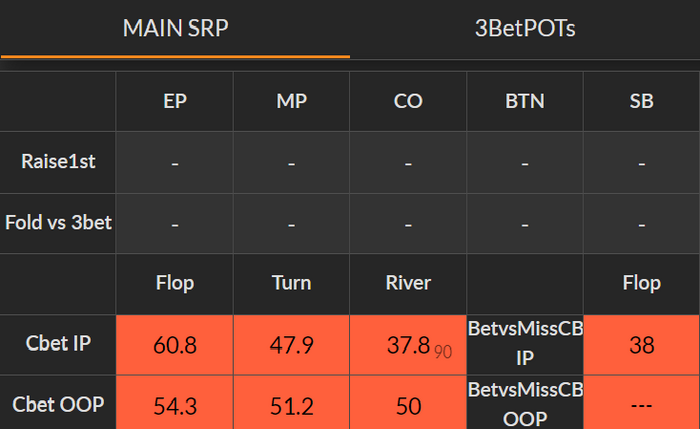Click the Cbet IP Flop 60.8 cell
Image resolution: width=700 pixels, height=429 pixels.
pyautogui.click(x=175, y=345)
